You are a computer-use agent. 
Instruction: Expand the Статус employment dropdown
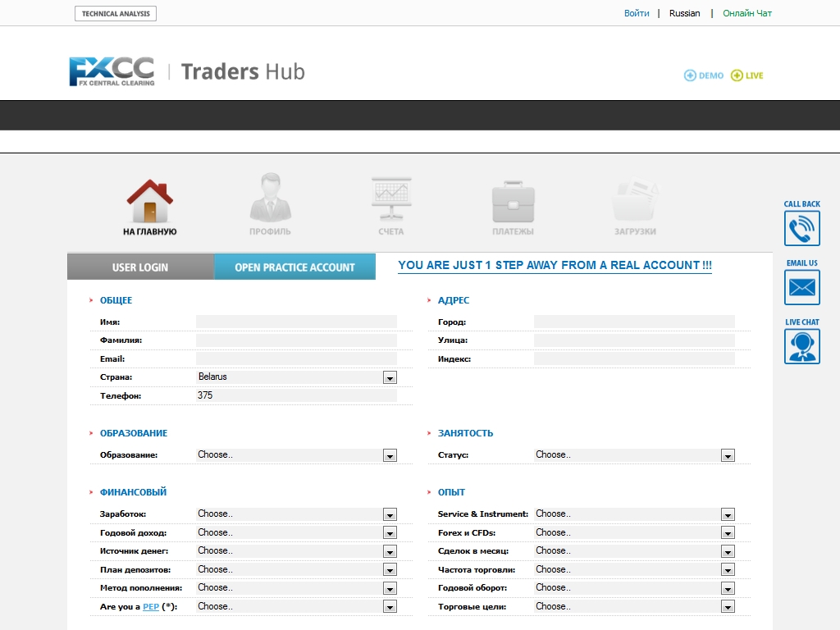[x=728, y=455]
